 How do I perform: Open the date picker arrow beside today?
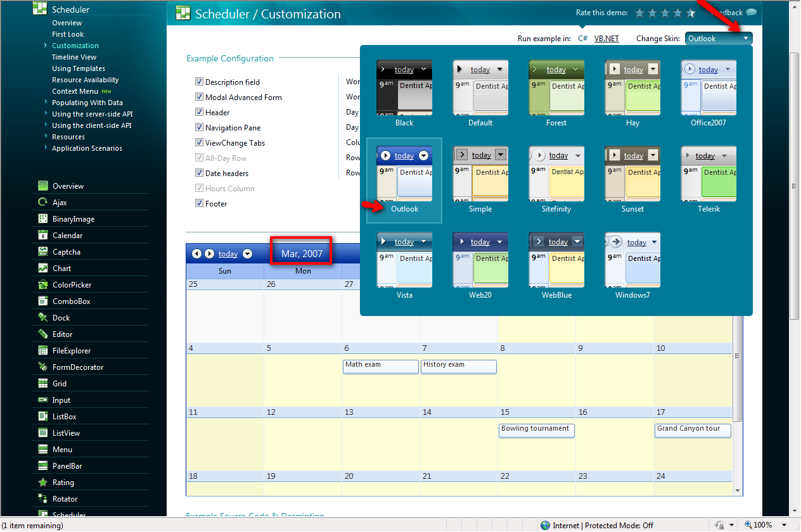tap(247, 254)
